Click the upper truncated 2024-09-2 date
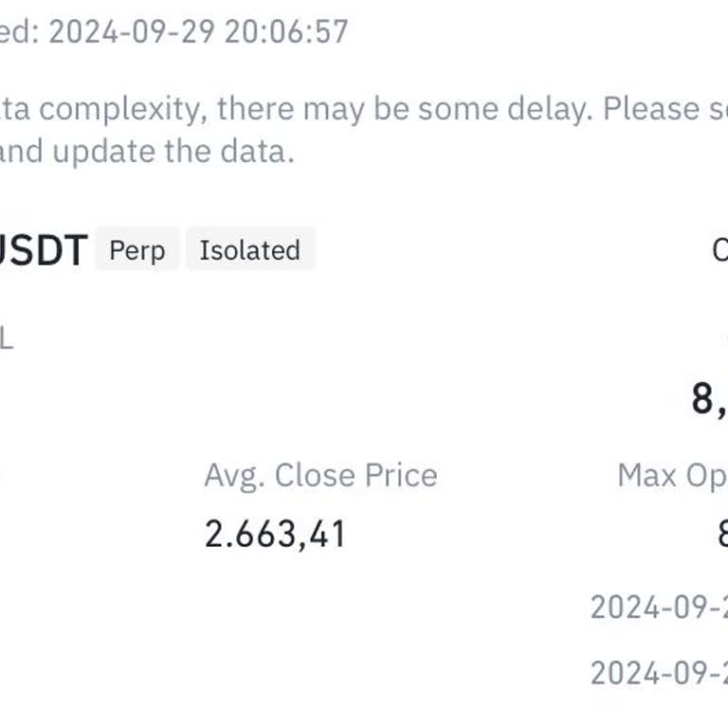 pyautogui.click(x=659, y=607)
